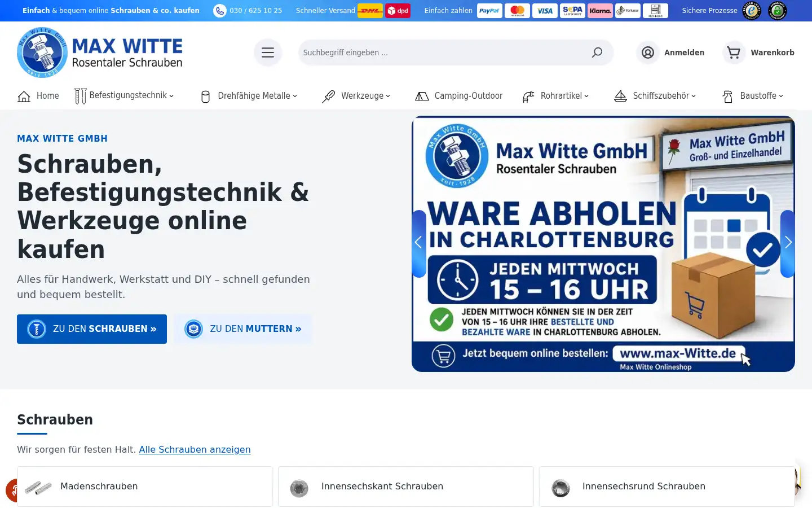Click the Max Witte round bolt logo
The image size is (812, 508).
(x=42, y=52)
